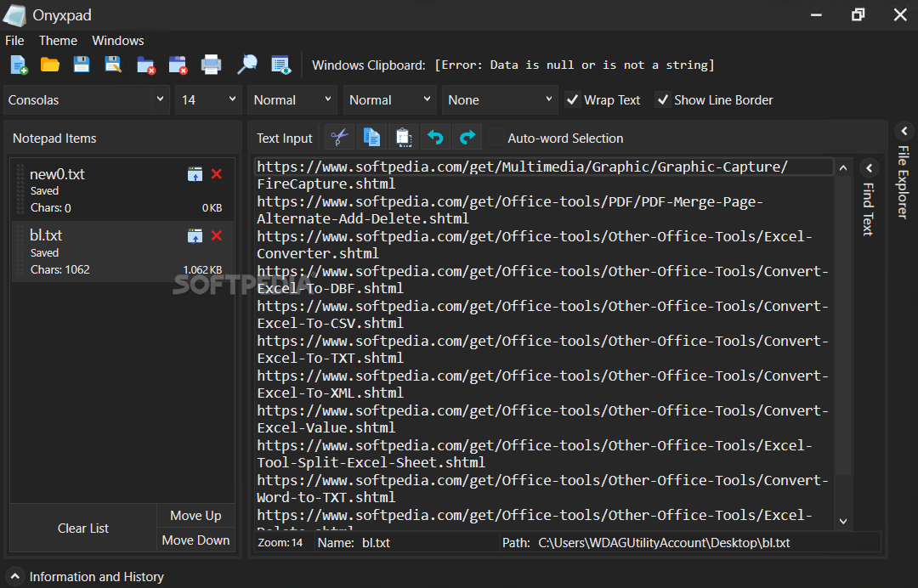
Task: Click the vertical scrollbar track in editor
Action: [843, 495]
